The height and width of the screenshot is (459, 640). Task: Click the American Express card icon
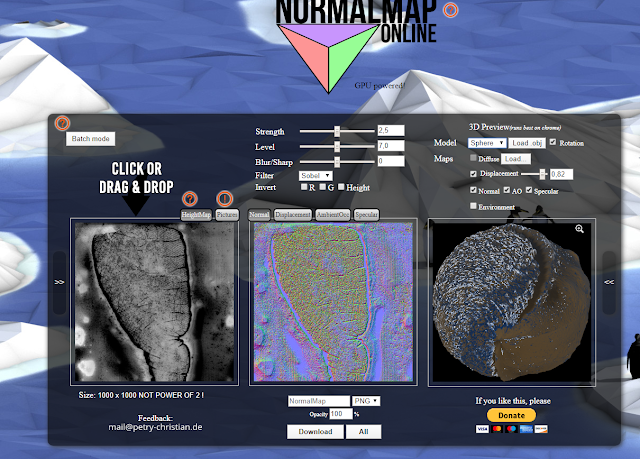click(526, 429)
